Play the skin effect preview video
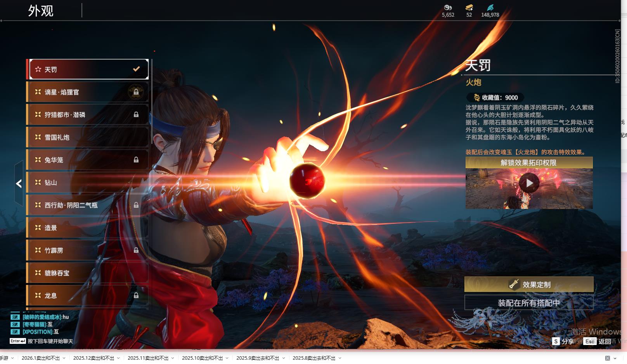The width and height of the screenshot is (627, 364). coord(529,183)
